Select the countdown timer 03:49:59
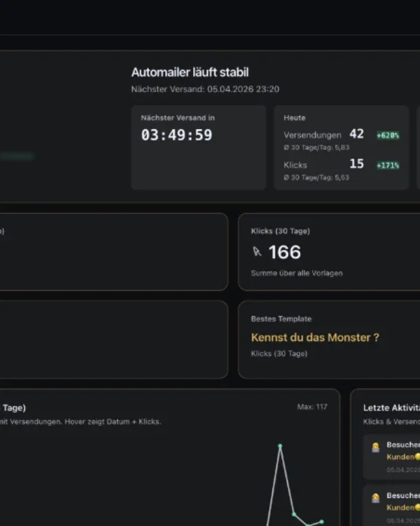Viewport: 420px width, 526px height. (x=176, y=135)
